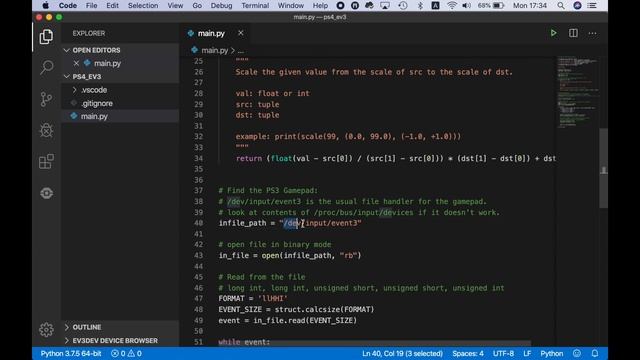Open the Source Control view
The image size is (640, 360).
(x=46, y=99)
